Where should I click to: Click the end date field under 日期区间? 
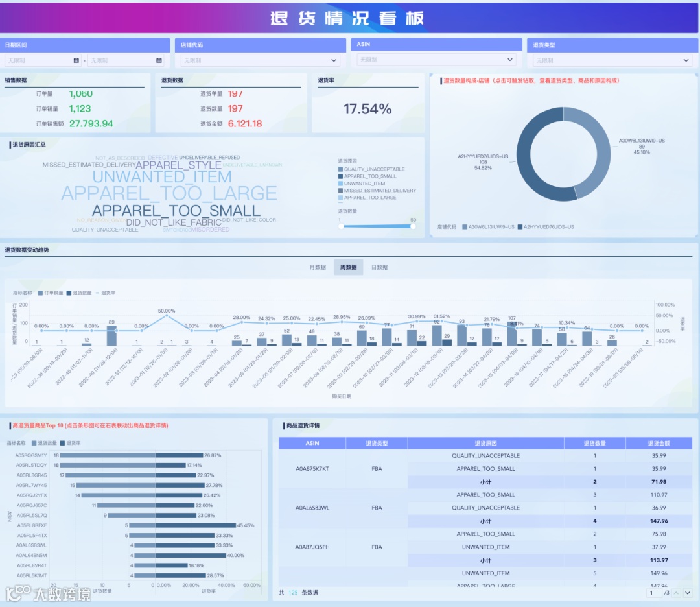(x=126, y=60)
